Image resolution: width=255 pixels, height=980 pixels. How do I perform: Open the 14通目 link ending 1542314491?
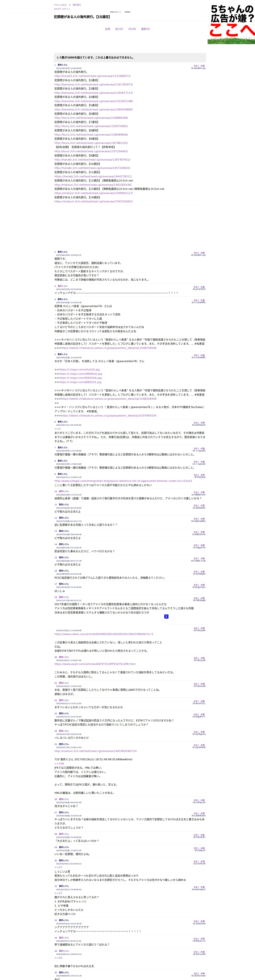(x=94, y=202)
